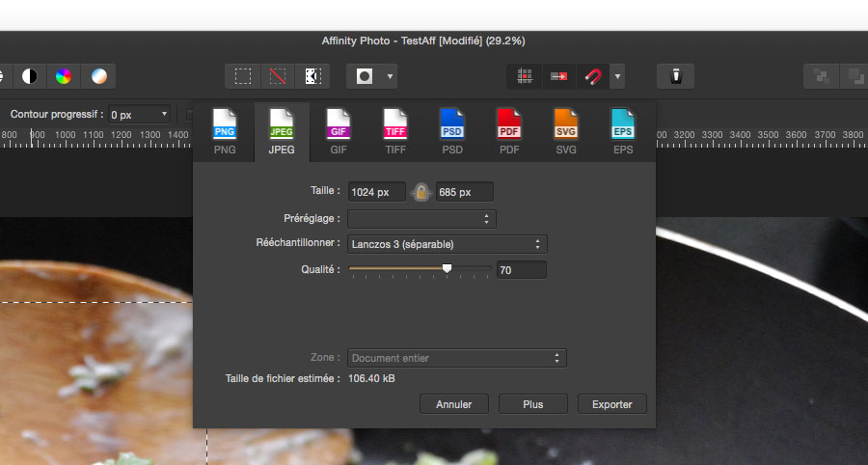Apply Auto Colours using color wheel icon
The width and height of the screenshot is (868, 465).
[64, 76]
